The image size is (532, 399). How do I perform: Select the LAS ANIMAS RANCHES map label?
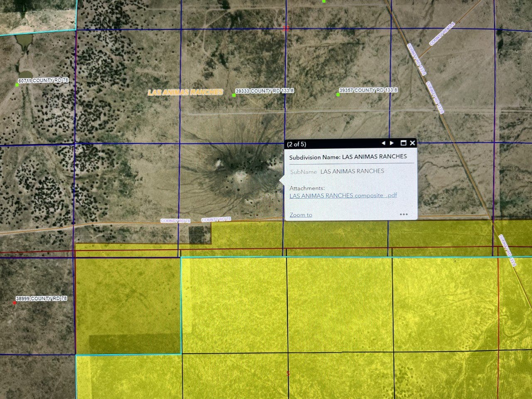click(186, 91)
